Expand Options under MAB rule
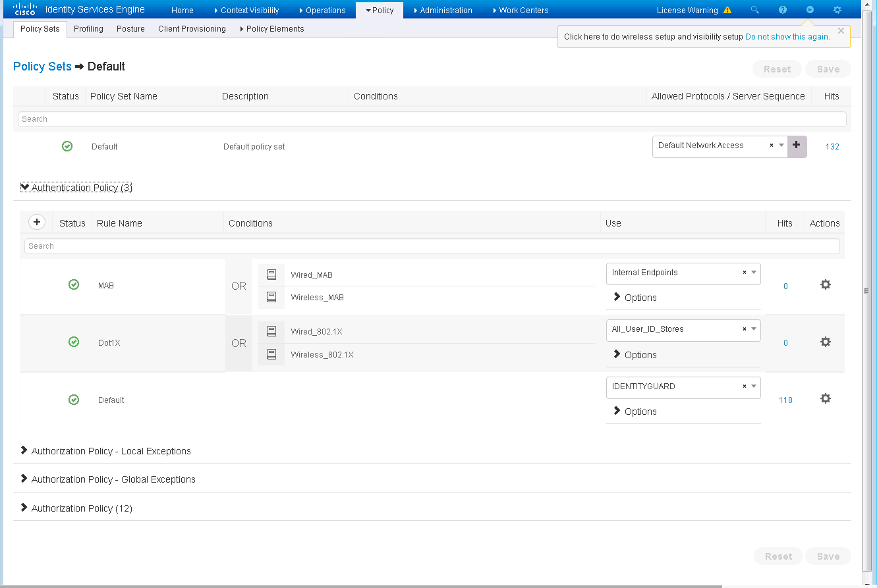Viewport: 877px width, 588px height. click(x=635, y=297)
